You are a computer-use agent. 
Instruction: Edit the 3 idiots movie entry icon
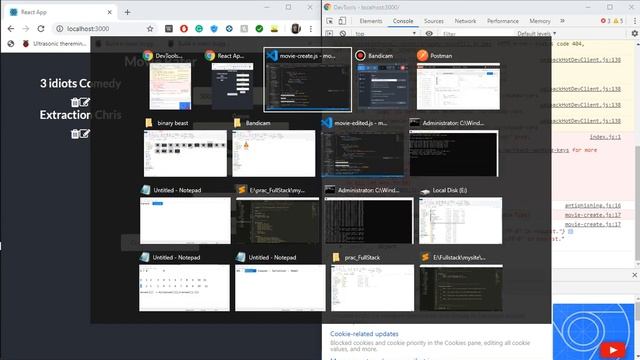[x=84, y=102]
